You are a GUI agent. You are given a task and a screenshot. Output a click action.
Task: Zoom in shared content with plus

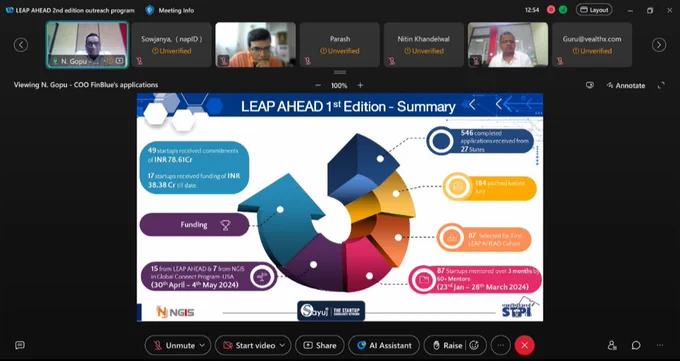tap(360, 85)
